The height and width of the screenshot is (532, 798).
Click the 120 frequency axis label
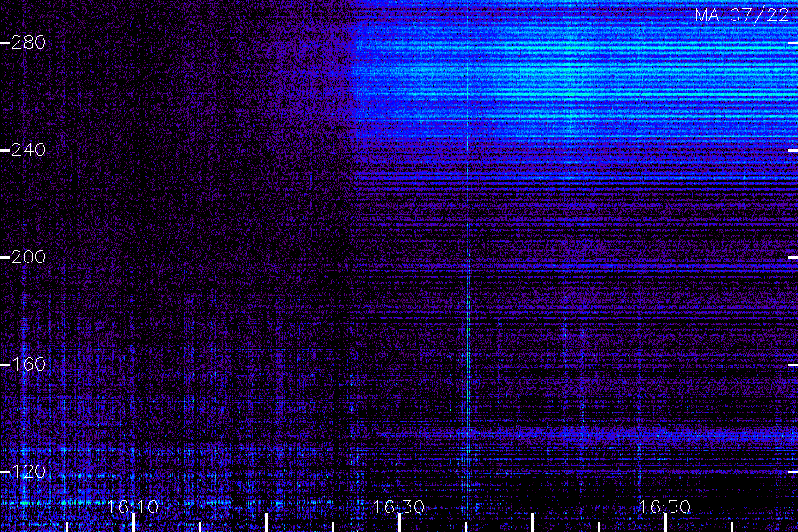pyautogui.click(x=28, y=472)
